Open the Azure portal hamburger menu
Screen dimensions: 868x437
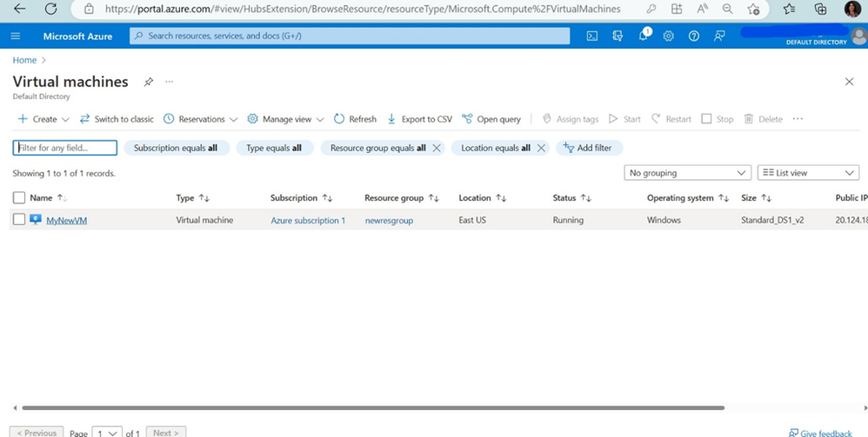[16, 36]
